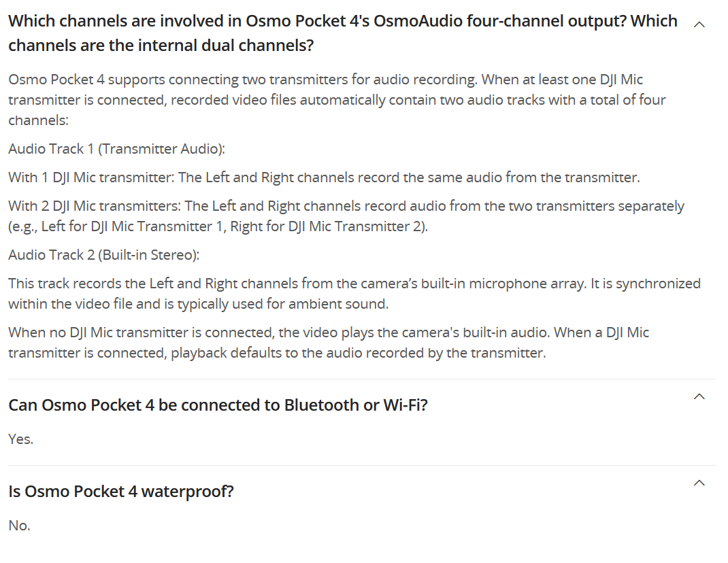Image resolution: width=728 pixels, height=563 pixels.
Task: Click the "a total of four" audio tracks line
Action: [337, 100]
